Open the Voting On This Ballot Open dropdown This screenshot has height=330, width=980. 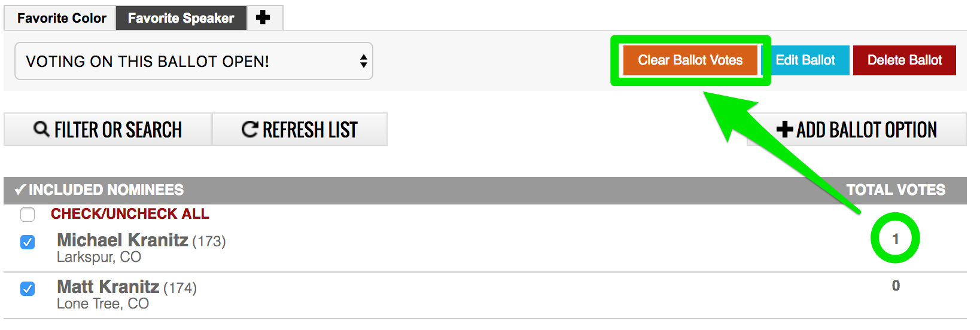point(194,61)
